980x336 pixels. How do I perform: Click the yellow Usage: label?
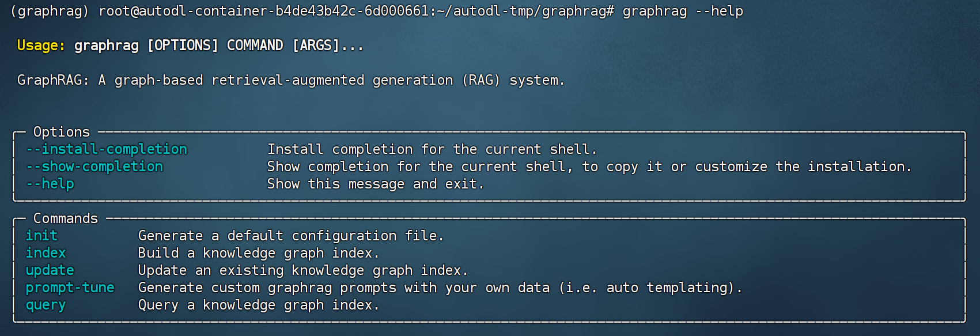(41, 46)
